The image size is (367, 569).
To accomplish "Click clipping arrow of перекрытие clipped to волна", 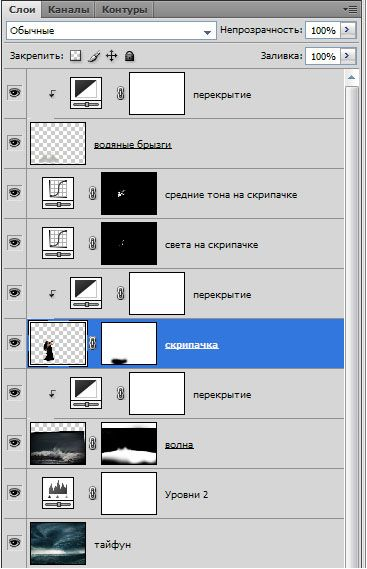I will pos(52,393).
